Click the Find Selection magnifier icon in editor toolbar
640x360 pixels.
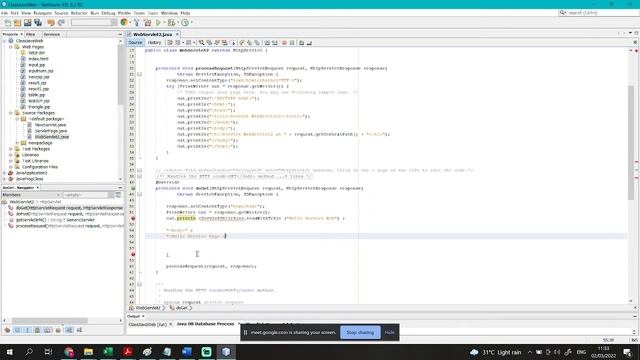click(202, 42)
